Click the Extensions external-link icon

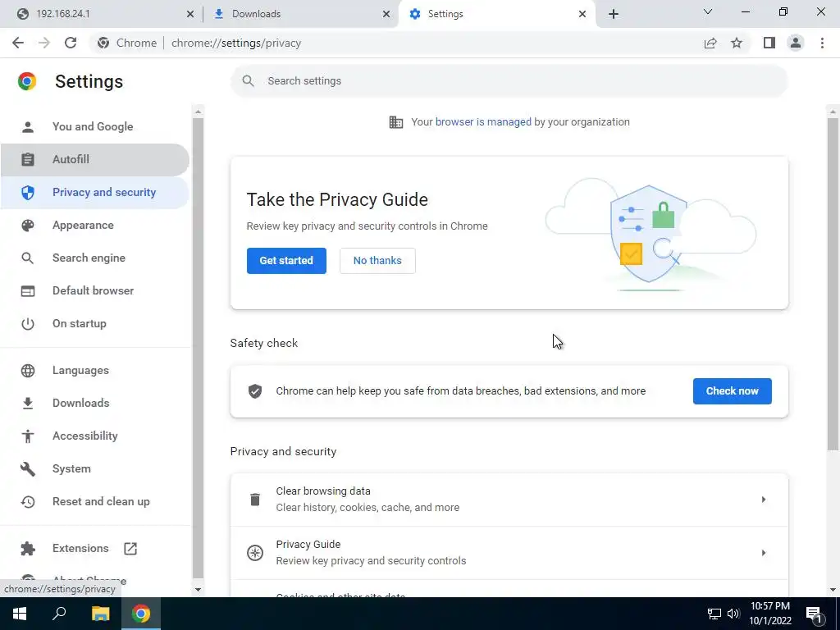point(130,548)
